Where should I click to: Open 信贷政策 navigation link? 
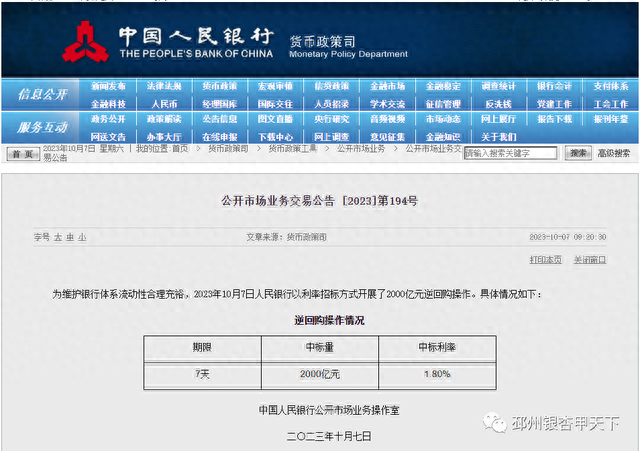(x=331, y=86)
